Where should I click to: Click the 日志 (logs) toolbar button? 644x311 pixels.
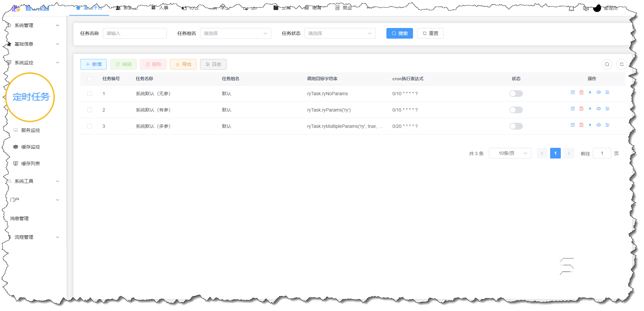coord(213,64)
